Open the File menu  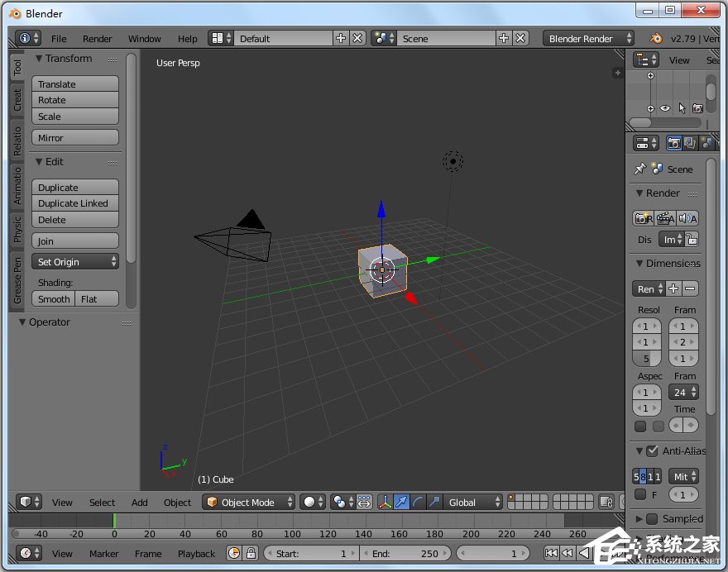[x=59, y=39]
